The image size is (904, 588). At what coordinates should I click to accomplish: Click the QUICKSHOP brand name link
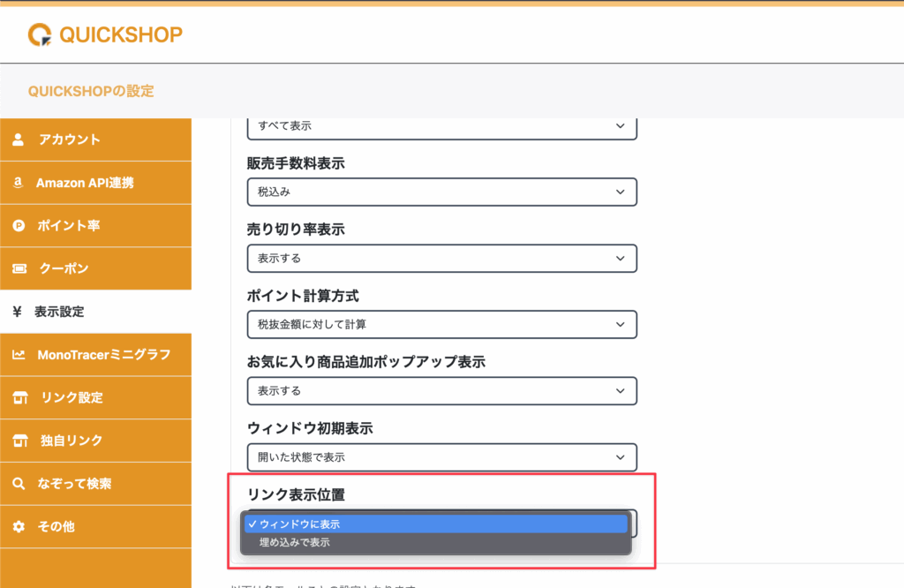coord(121,35)
